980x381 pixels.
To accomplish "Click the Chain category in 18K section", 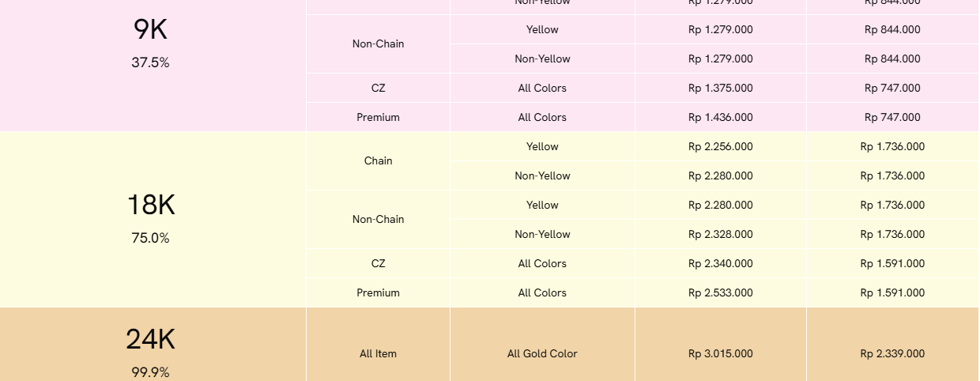I will [378, 160].
